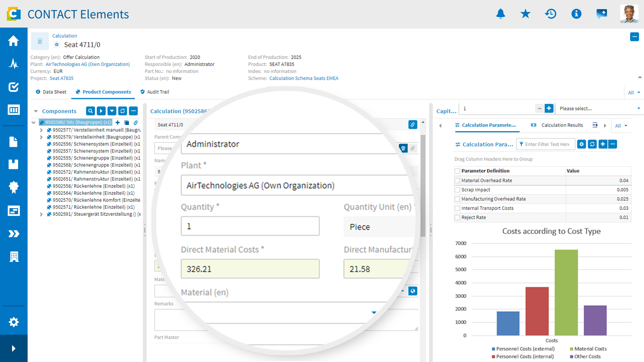Open the Please select dropdown

coord(599,108)
